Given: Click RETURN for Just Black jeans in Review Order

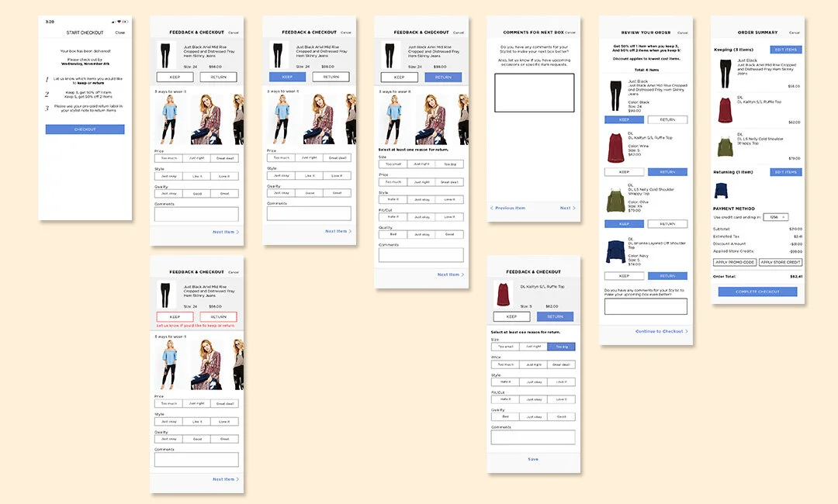Looking at the screenshot, I should [667, 119].
